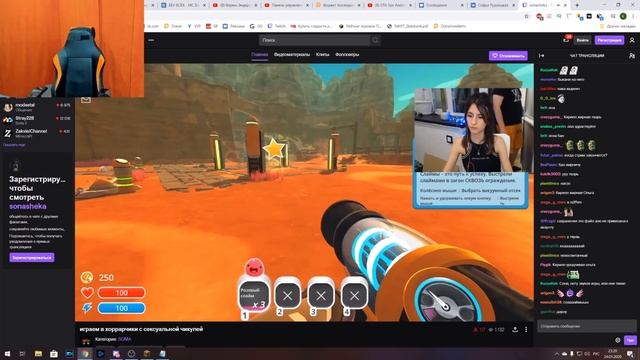Open the Фолловеры channel tab
This screenshot has height=360, width=640.
[x=347, y=54]
